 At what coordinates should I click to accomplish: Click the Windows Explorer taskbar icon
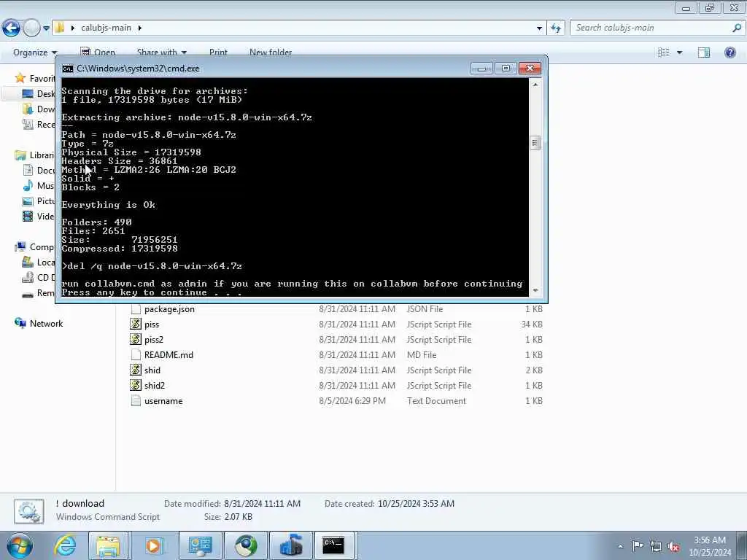point(108,545)
